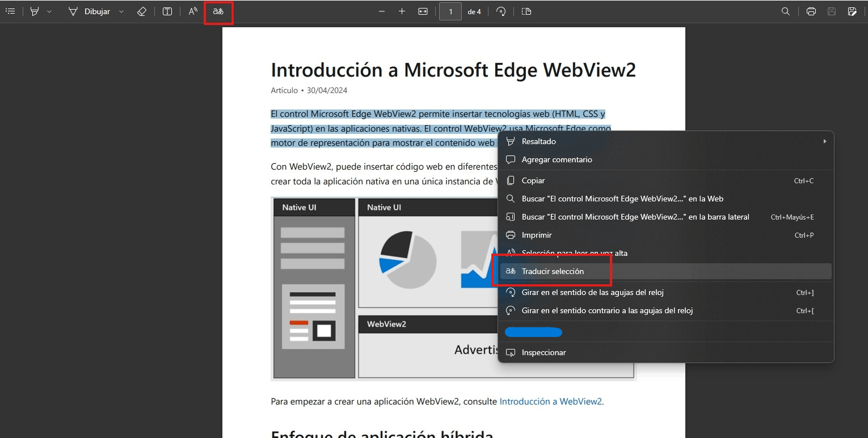Expand the Dibujar options arrow
The image size is (868, 438).
121,11
